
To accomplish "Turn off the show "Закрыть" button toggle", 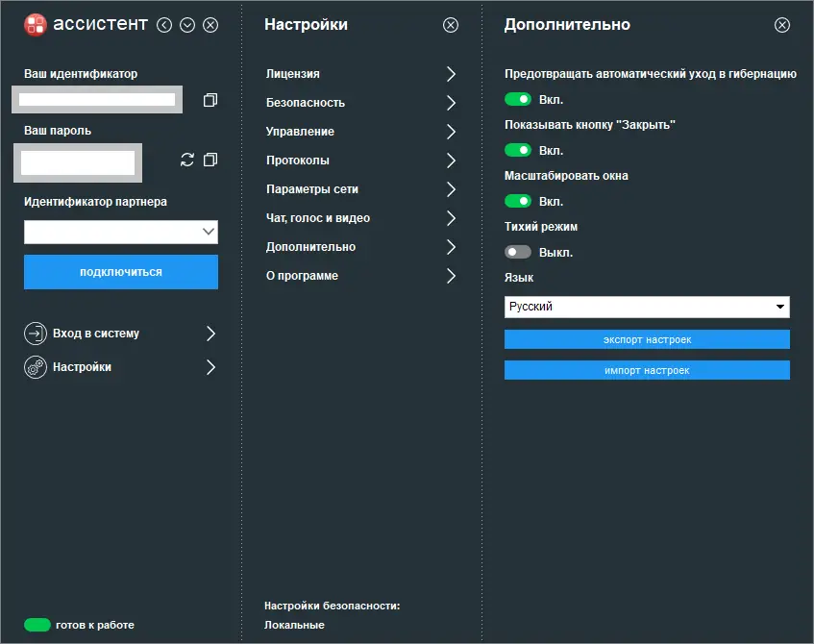I will 518,150.
